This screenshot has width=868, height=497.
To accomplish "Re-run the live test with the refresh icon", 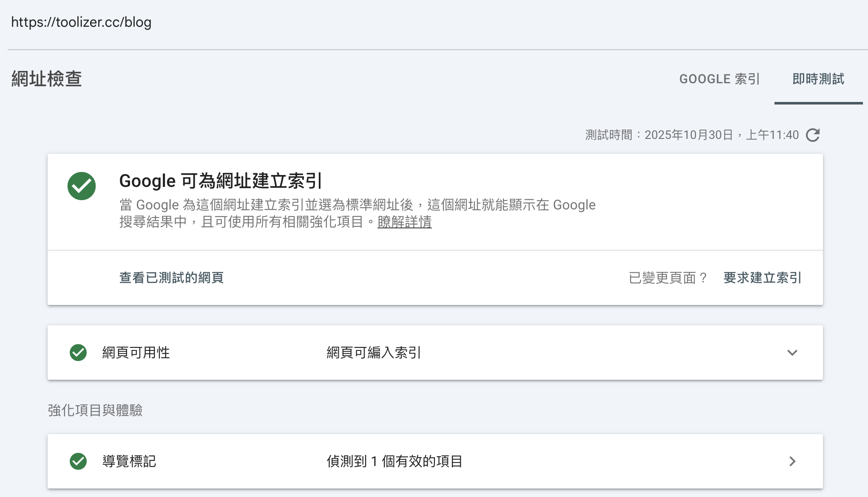I will point(812,134).
